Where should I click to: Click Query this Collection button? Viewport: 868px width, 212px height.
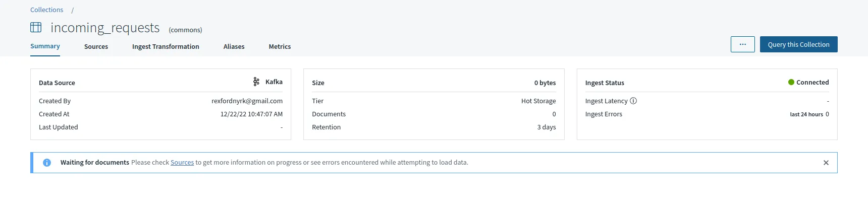point(799,44)
